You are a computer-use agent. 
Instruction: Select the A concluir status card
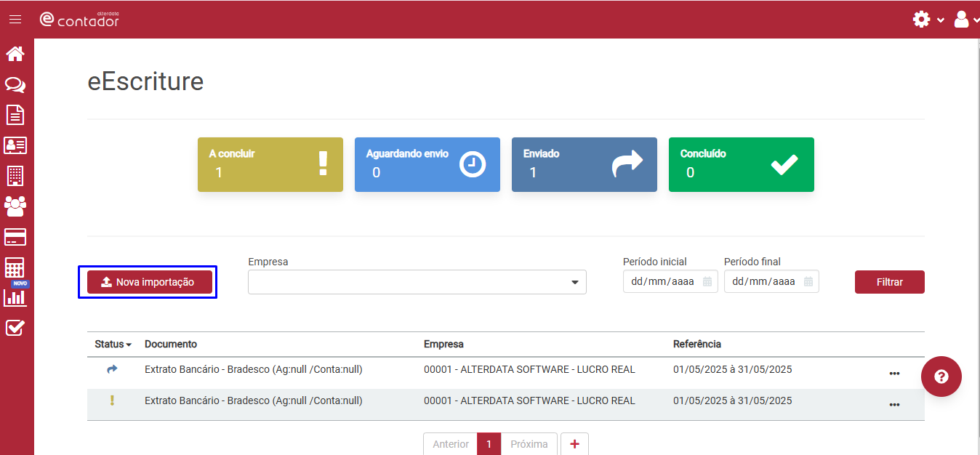click(270, 164)
